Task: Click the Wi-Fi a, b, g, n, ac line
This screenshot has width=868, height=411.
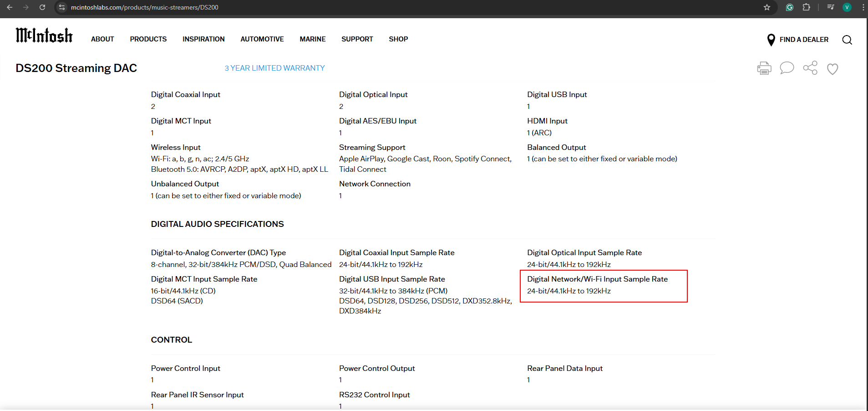Action: [x=200, y=159]
